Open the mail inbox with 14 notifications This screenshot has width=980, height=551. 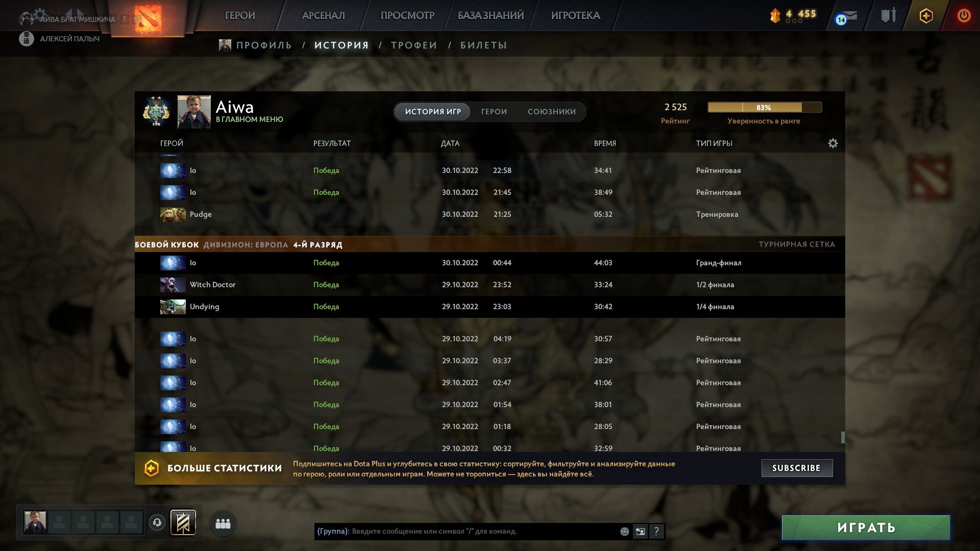pos(846,17)
